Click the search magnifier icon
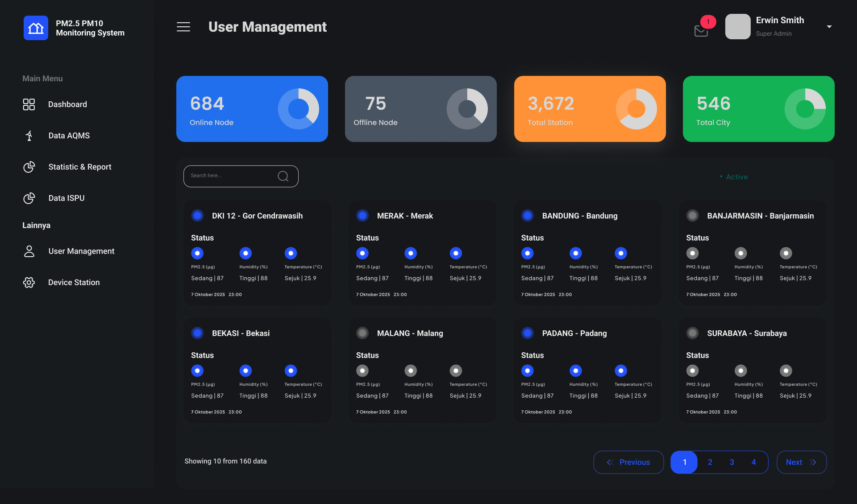 click(x=283, y=176)
